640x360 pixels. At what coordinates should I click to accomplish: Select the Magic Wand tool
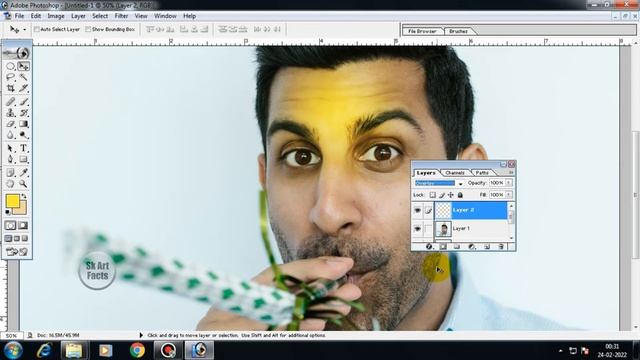click(23, 77)
